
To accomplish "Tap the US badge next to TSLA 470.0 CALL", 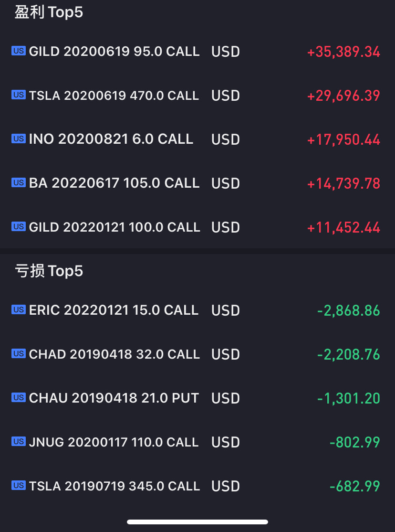I will (x=18, y=95).
